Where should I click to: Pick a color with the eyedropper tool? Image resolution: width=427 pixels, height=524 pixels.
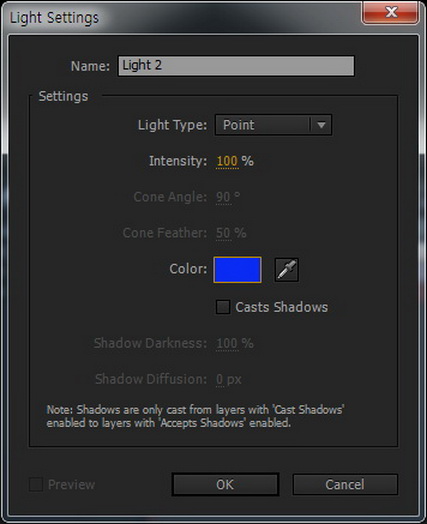[286, 270]
